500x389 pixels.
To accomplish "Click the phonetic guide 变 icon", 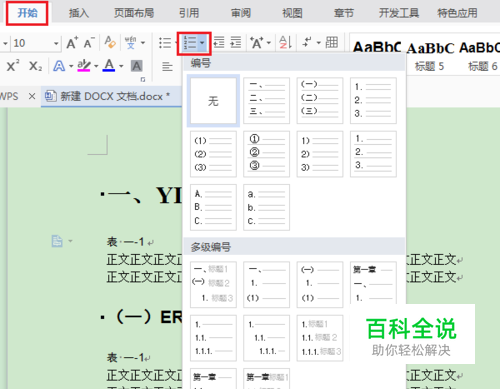I will pyautogui.click(x=131, y=43).
